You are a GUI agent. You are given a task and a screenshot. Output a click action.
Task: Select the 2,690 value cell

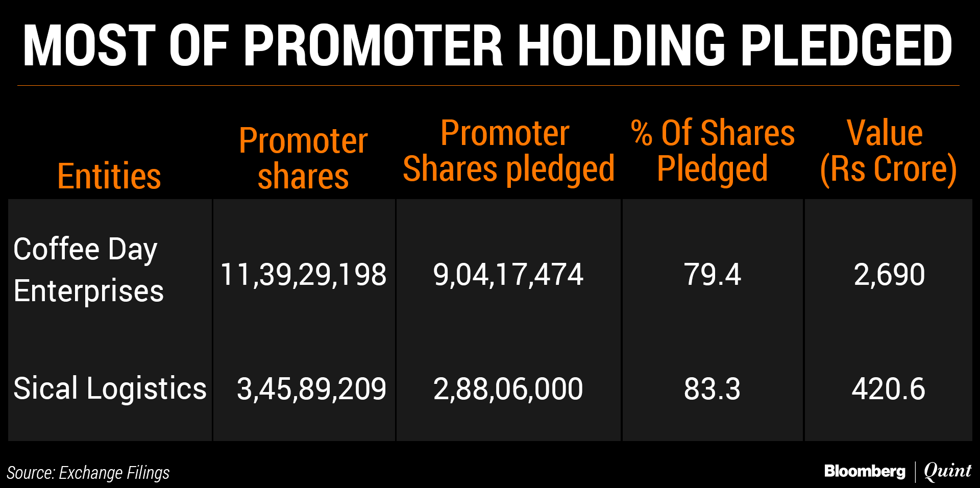[889, 275]
